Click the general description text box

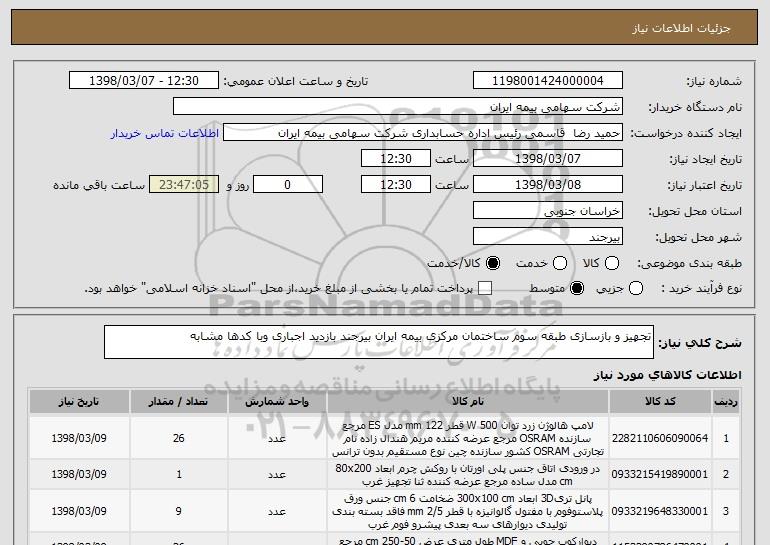(x=379, y=342)
